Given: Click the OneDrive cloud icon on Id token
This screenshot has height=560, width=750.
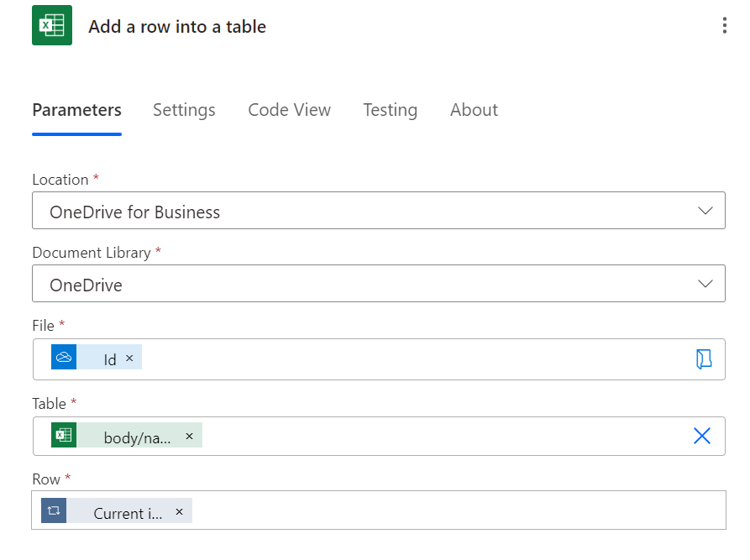Looking at the screenshot, I should tap(64, 358).
